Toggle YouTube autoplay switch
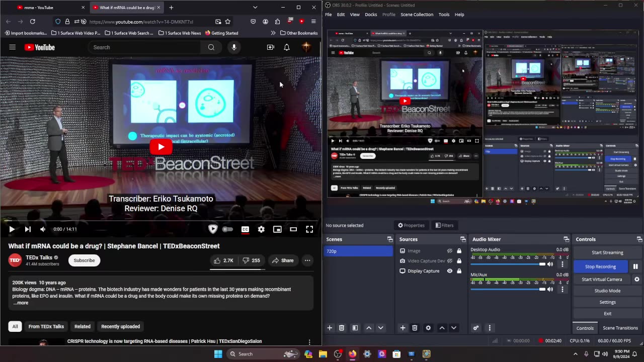Viewport: 644px width, 362px height. click(x=228, y=229)
